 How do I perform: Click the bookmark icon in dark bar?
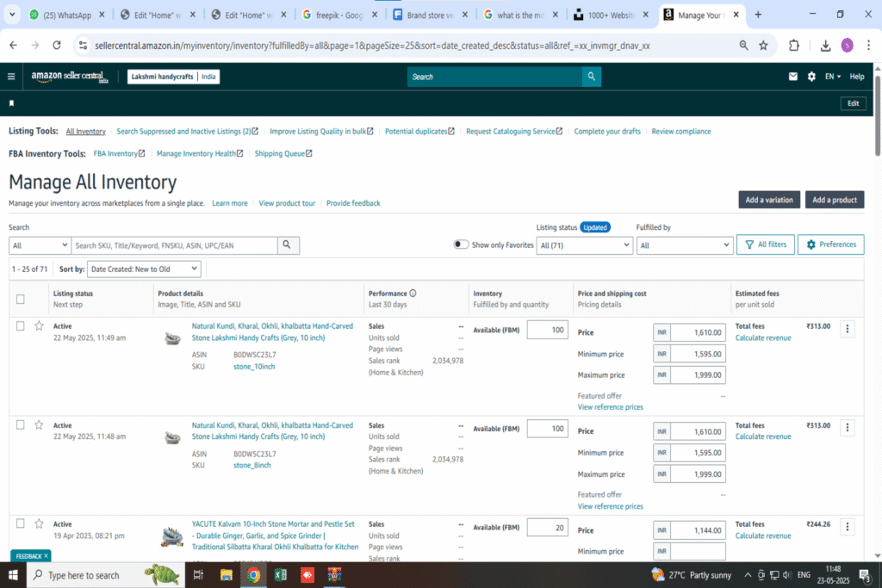pos(11,103)
